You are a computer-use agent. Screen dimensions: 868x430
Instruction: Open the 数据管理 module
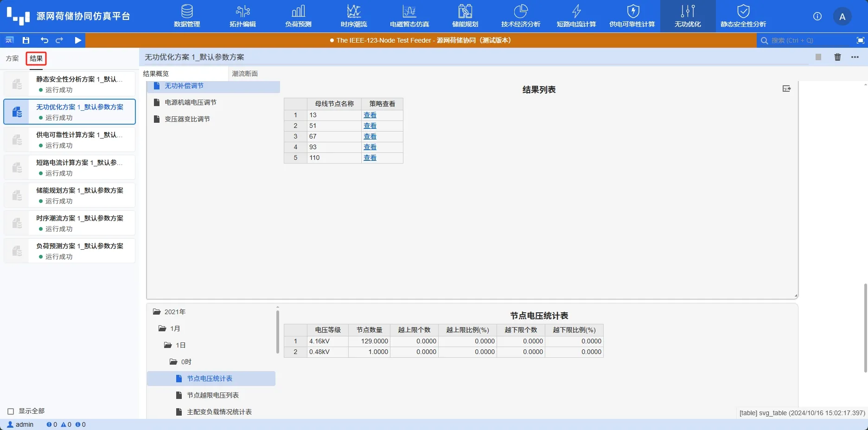[x=187, y=16]
